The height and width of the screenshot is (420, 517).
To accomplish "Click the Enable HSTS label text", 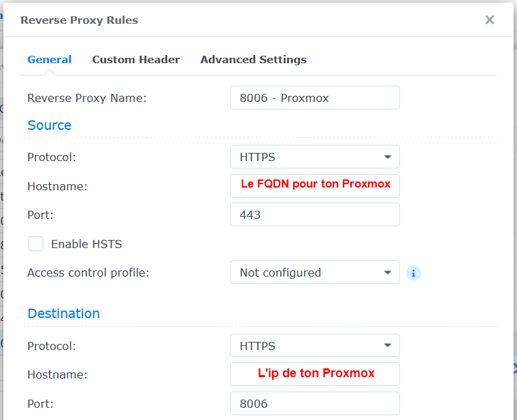I will [86, 244].
